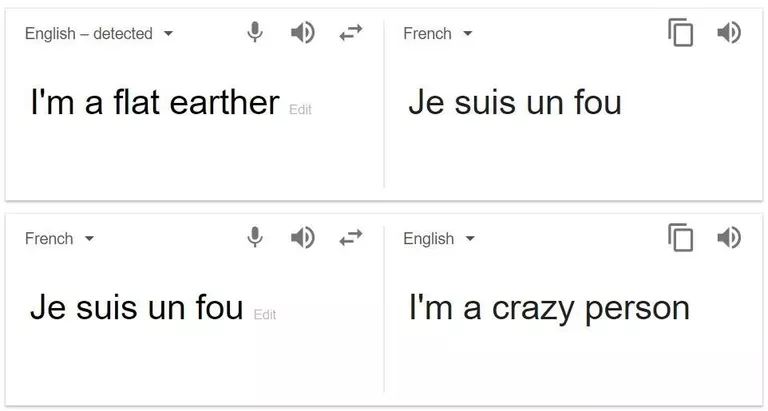Image resolution: width=768 pixels, height=411 pixels.
Task: Copy the 'Je suis un fou' translation result
Action: (680, 32)
